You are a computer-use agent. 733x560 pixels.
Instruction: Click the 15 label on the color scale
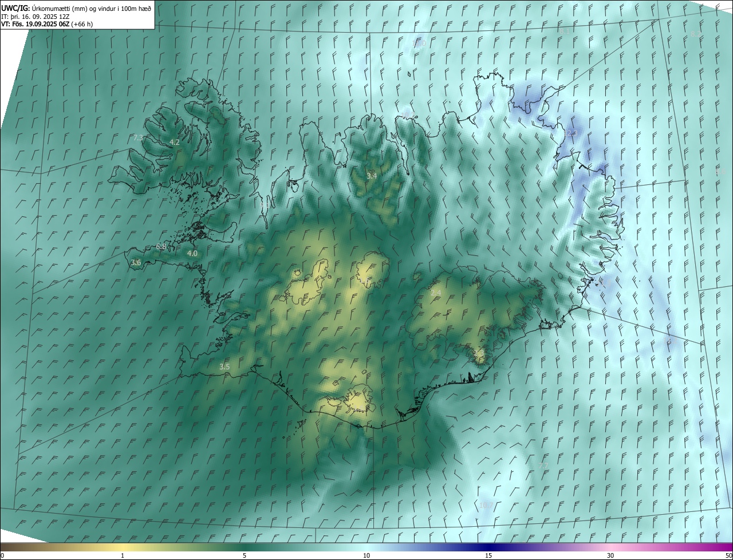488,555
